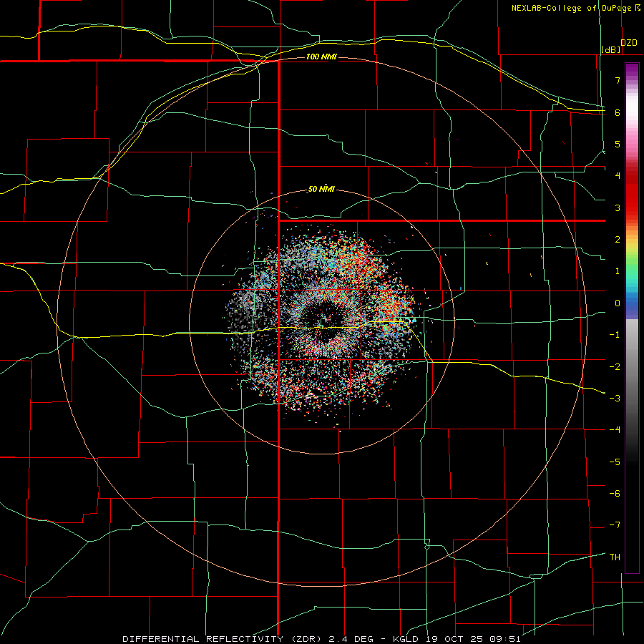Click the 2 value on the color scale
The height and width of the screenshot is (644, 644).
(618, 240)
